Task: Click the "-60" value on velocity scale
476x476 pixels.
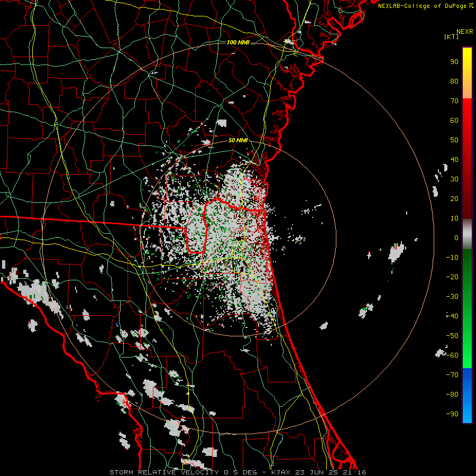Action: 452,355
